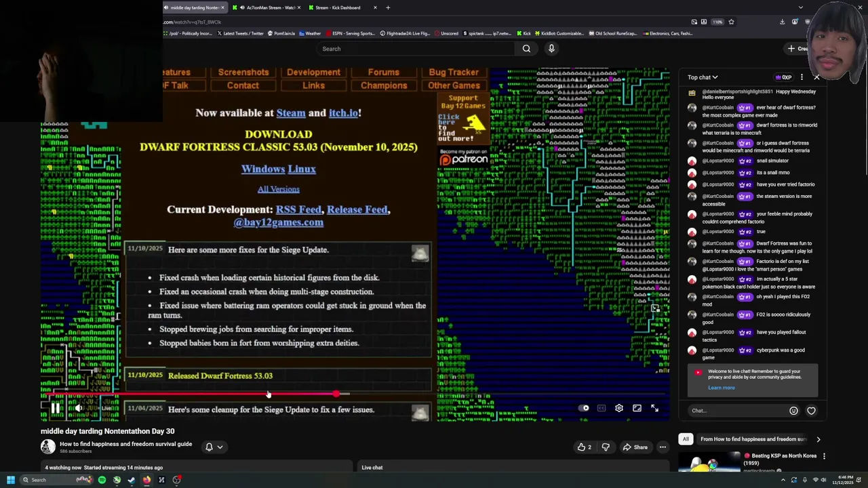Click the YouTube search magnifier button
Image resolution: width=868 pixels, height=488 pixels.
click(x=526, y=49)
